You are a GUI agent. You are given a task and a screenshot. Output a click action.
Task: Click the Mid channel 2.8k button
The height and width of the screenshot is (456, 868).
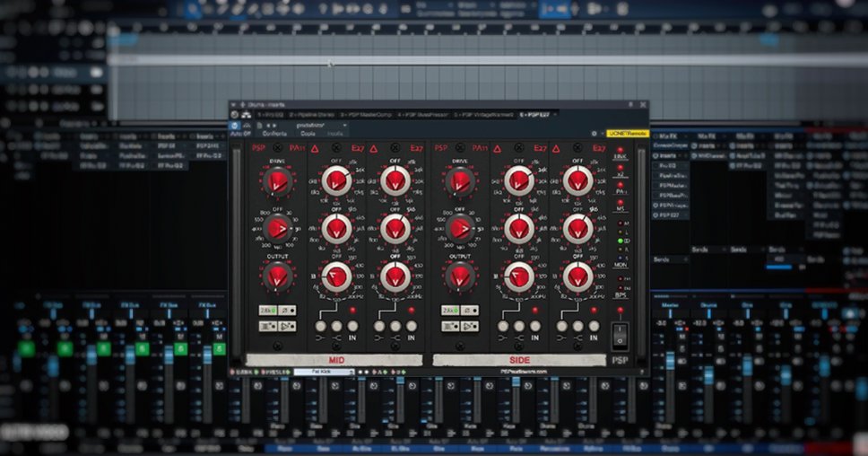267,310
